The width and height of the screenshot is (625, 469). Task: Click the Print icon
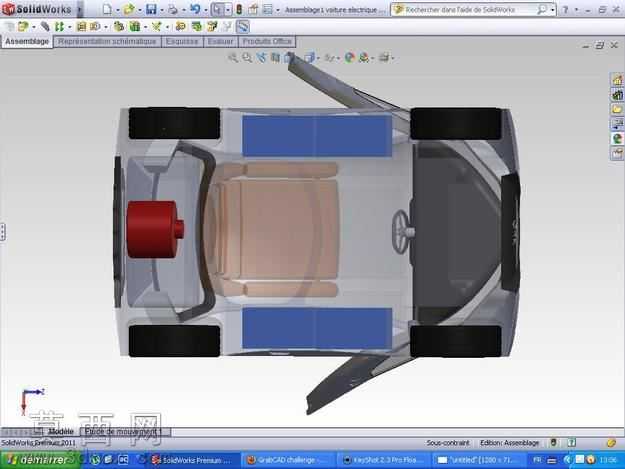coord(173,9)
